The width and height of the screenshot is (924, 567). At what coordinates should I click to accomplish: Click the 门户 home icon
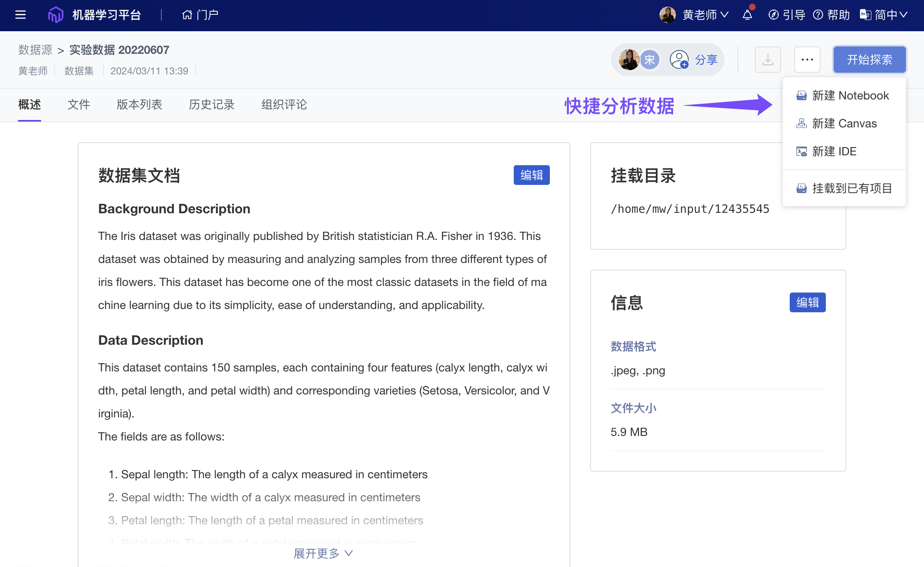187,14
